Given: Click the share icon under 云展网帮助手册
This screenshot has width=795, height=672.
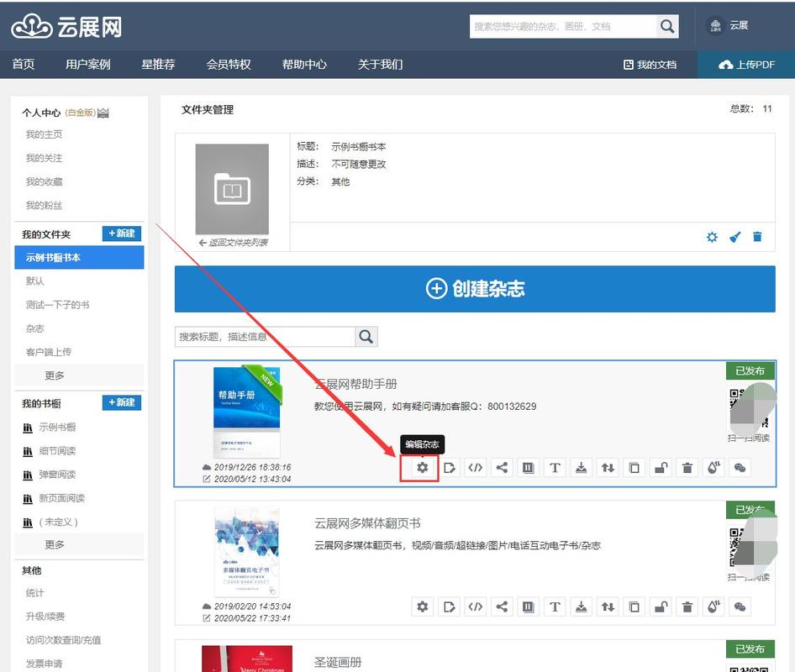Looking at the screenshot, I should click(x=501, y=467).
